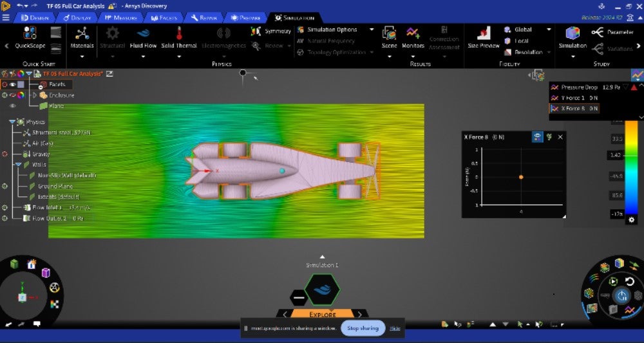This screenshot has width=644, height=343.
Task: Expand the Enclosure tree node
Action: 34,95
